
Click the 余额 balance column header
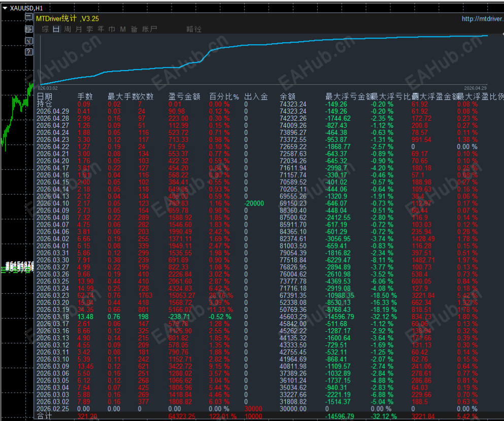tap(288, 96)
